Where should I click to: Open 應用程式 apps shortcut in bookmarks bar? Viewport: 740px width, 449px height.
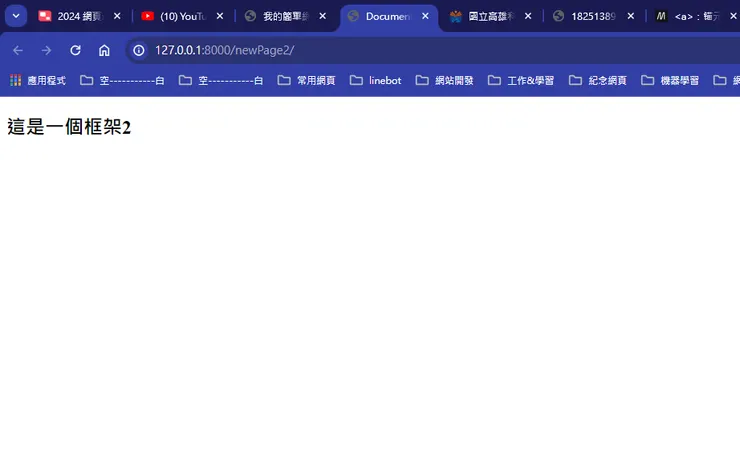click(x=38, y=80)
